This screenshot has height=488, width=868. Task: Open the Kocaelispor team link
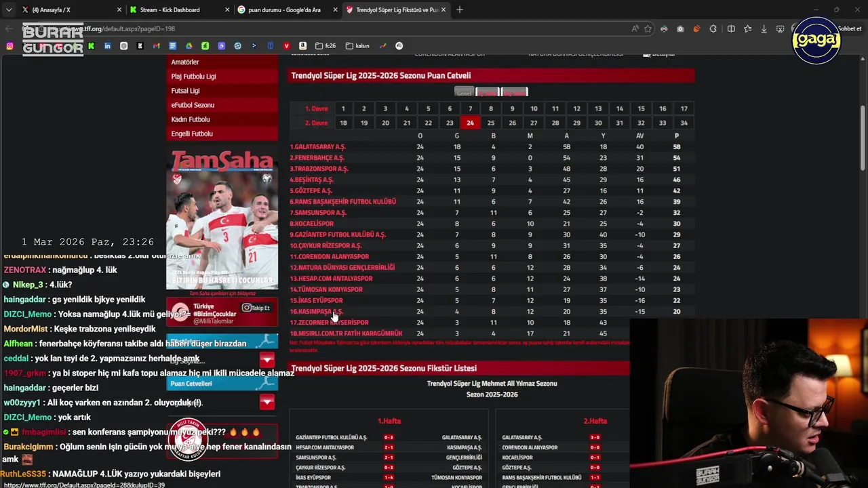[x=311, y=224]
